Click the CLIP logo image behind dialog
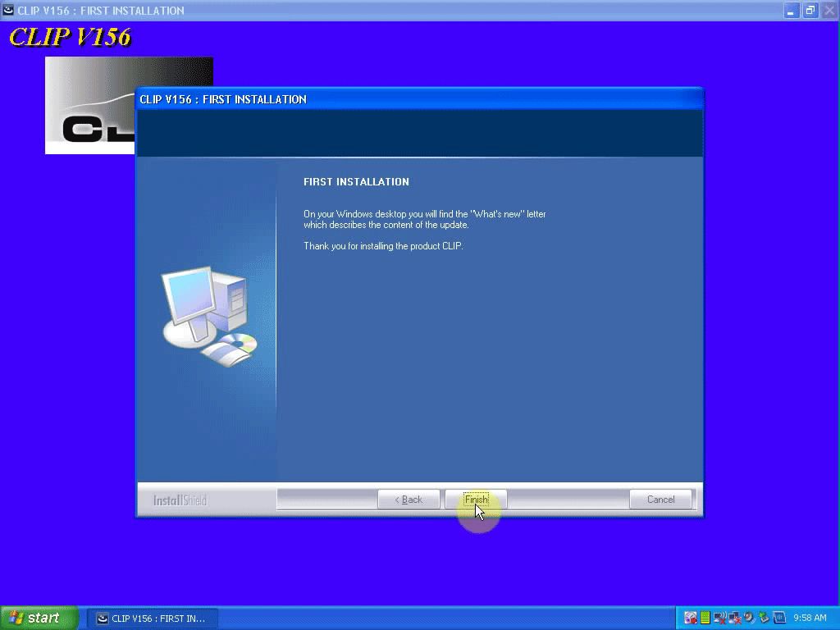 click(x=90, y=106)
